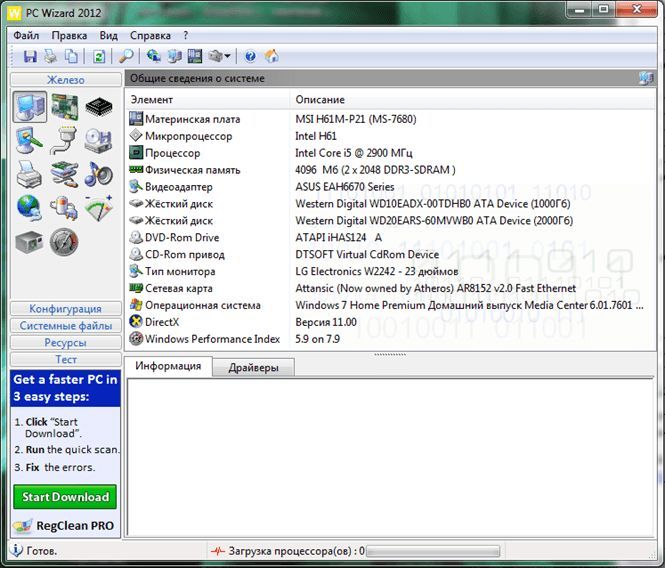
Task: Expand the Ресурсы sidebar category
Action: (66, 342)
